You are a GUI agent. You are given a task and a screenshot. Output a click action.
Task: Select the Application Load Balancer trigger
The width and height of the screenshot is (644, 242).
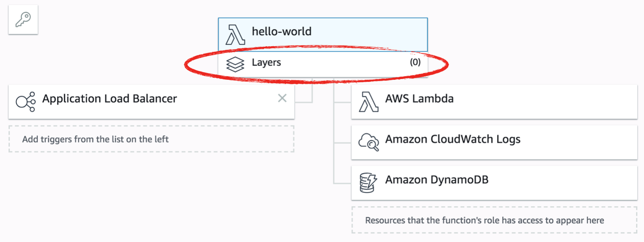(151, 101)
